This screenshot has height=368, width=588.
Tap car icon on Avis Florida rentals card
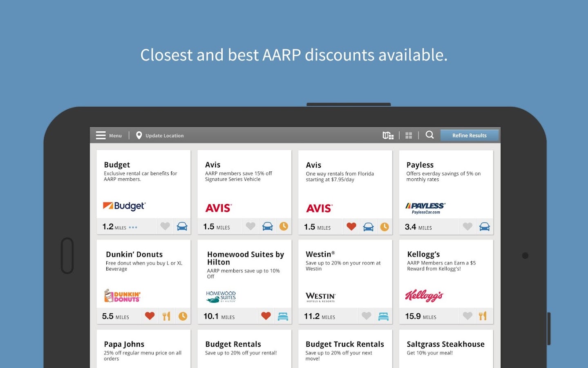[368, 227]
